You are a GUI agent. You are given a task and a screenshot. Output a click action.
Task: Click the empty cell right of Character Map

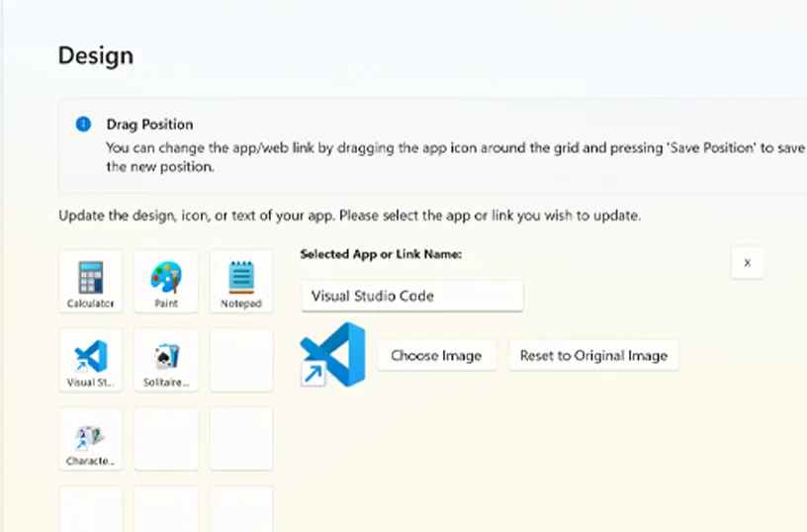point(166,439)
